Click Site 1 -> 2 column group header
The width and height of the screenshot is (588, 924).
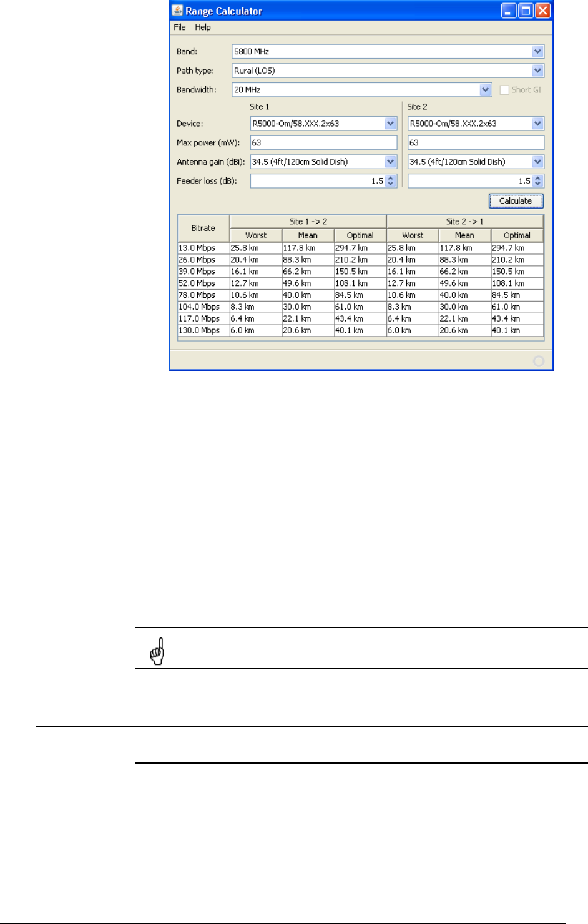pos(308,222)
